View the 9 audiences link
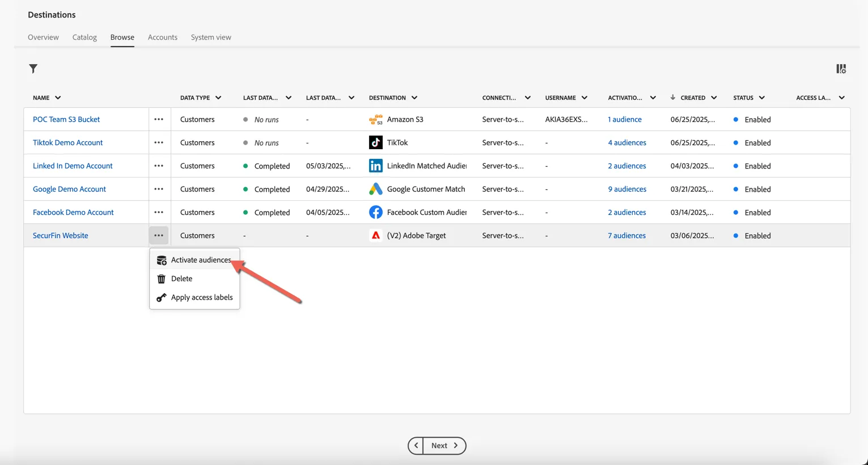This screenshot has height=465, width=868. (x=627, y=189)
